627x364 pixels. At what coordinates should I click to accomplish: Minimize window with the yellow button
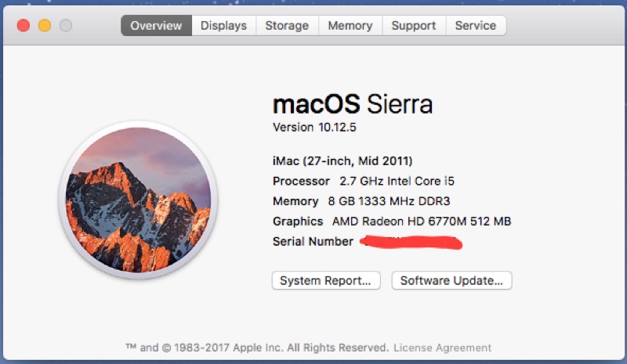point(45,26)
